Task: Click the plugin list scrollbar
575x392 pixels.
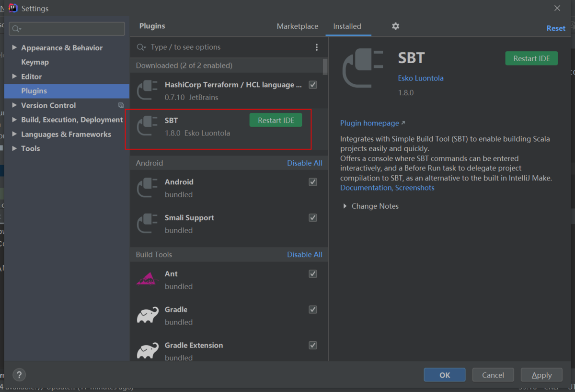Action: [325, 67]
